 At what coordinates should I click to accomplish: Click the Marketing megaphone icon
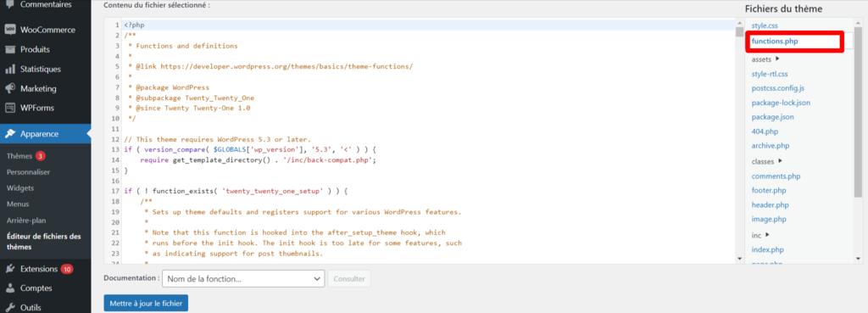(9, 88)
